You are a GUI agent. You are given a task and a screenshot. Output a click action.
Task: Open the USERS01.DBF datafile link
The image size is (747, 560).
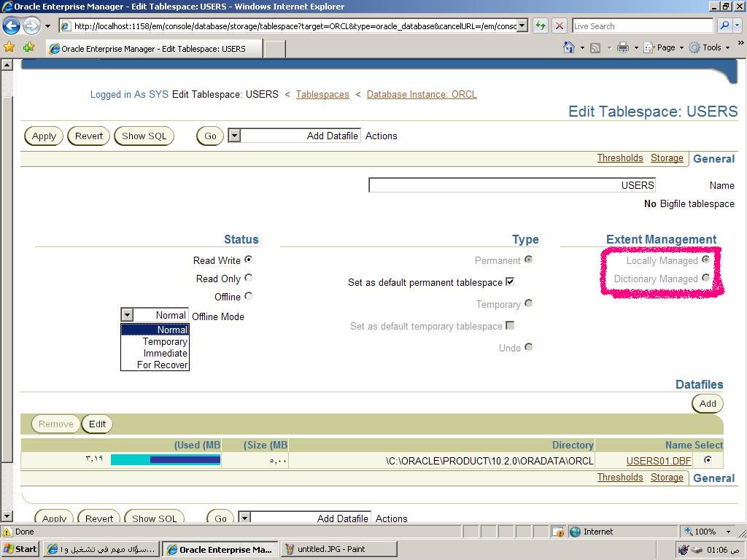(658, 461)
